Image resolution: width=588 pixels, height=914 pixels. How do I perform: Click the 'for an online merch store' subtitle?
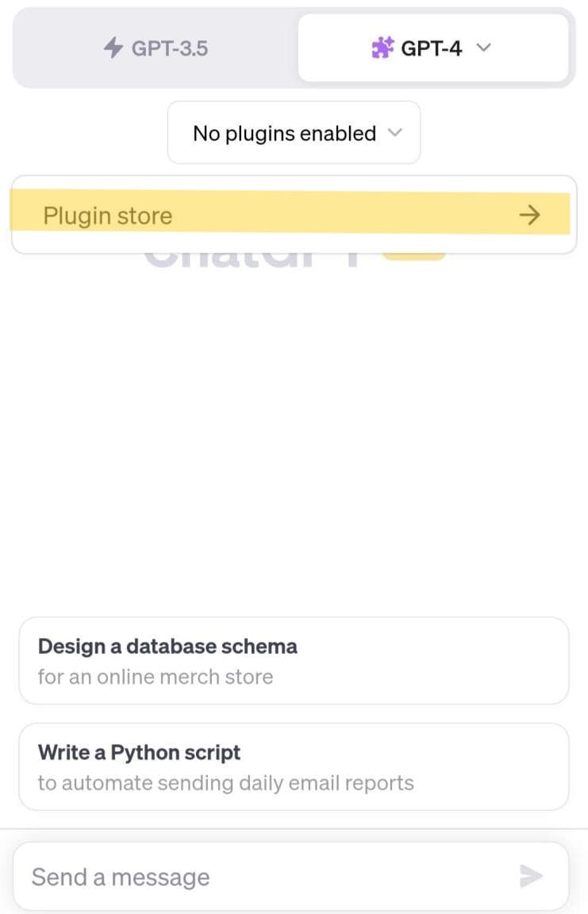click(x=156, y=677)
